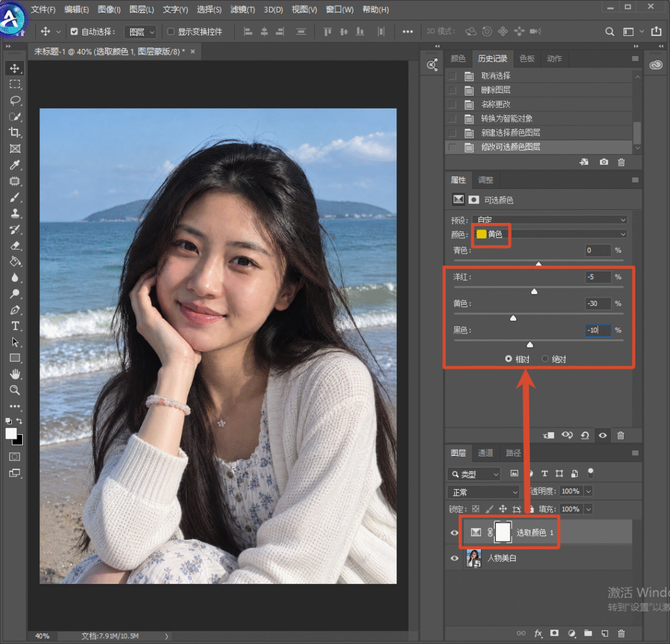Click the Search icon in options bar
The image size is (670, 644).
[610, 31]
